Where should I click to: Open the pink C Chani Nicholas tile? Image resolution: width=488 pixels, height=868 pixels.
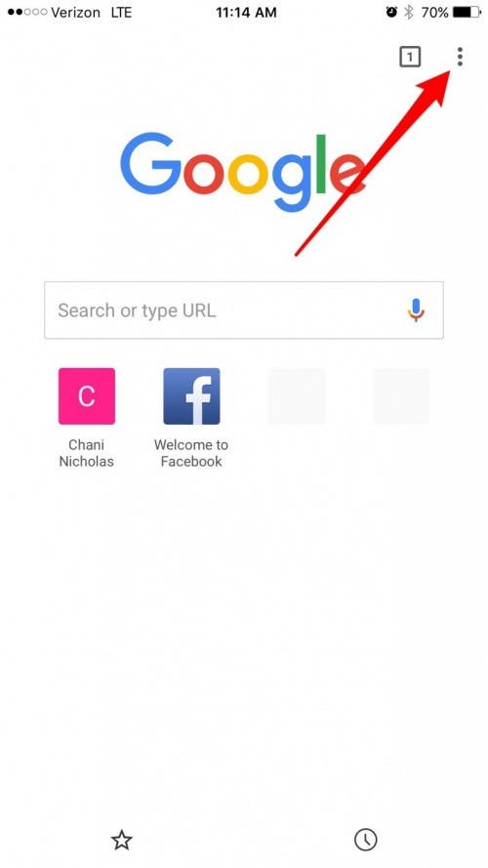point(87,396)
